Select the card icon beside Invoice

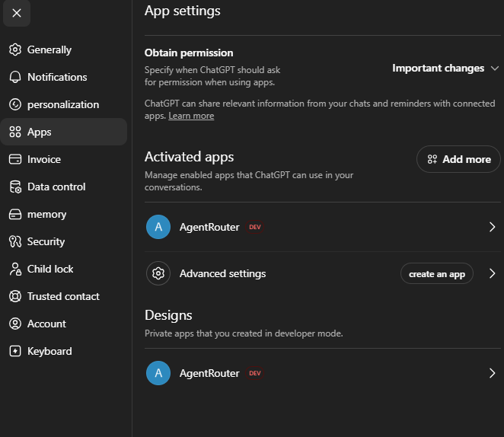(15, 159)
